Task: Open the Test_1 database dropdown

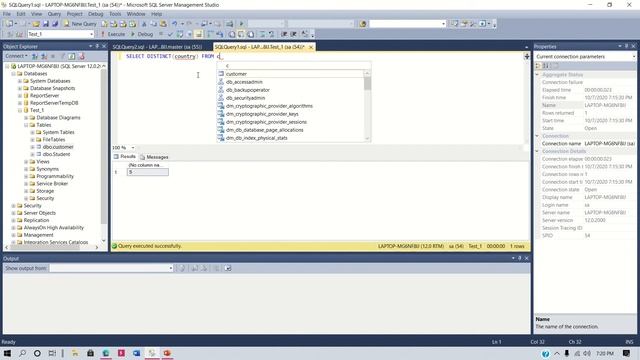Action: point(91,34)
